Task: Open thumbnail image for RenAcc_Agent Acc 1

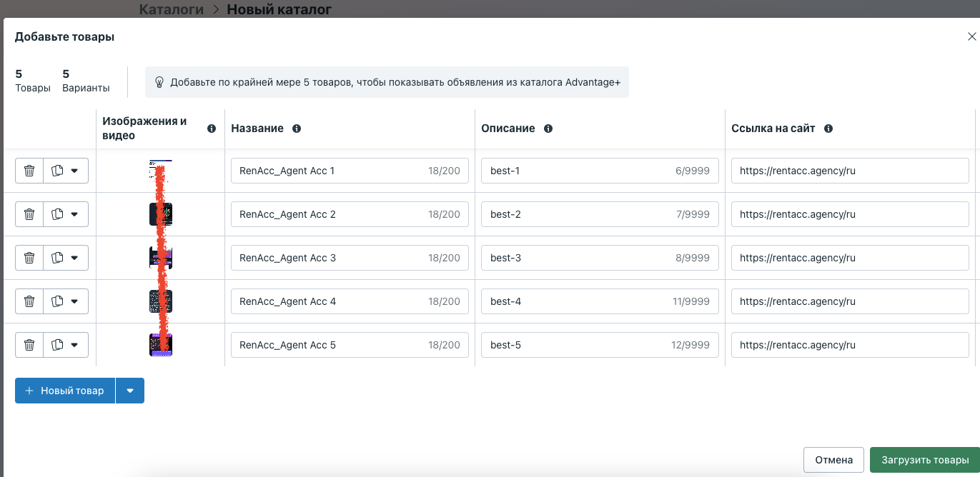Action: pyautogui.click(x=161, y=171)
